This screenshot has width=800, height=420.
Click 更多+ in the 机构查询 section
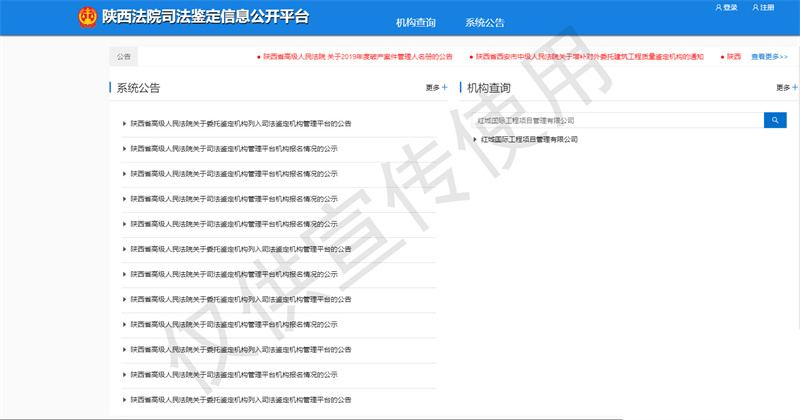point(787,88)
